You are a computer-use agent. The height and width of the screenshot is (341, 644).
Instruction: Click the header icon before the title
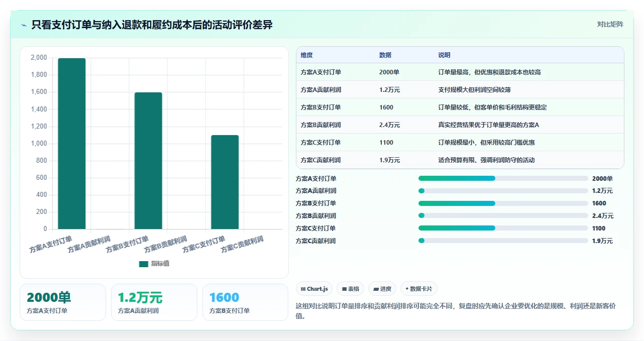(24, 25)
